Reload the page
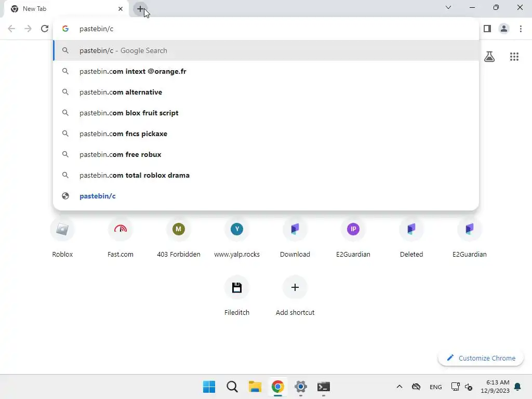This screenshot has width=532, height=399. (45, 29)
